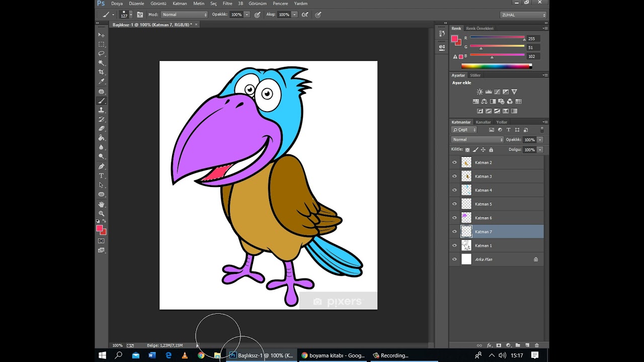Open the Dosya menu
The width and height of the screenshot is (644, 362).
[x=117, y=4]
